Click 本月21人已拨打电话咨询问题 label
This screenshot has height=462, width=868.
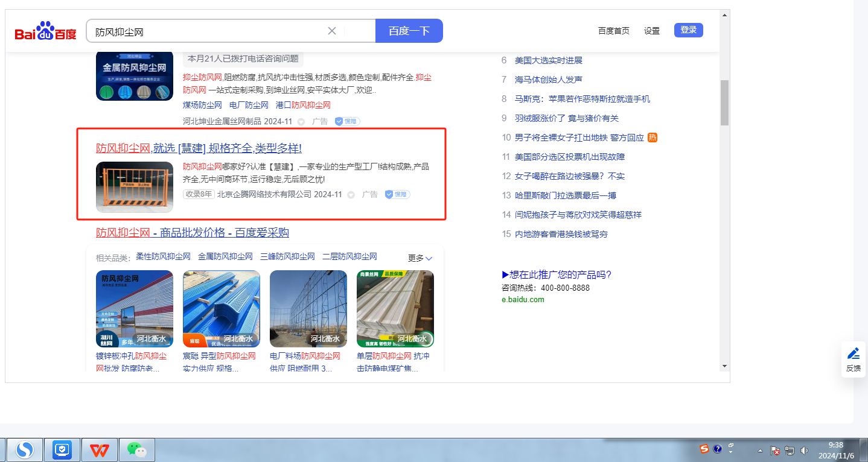pyautogui.click(x=243, y=59)
